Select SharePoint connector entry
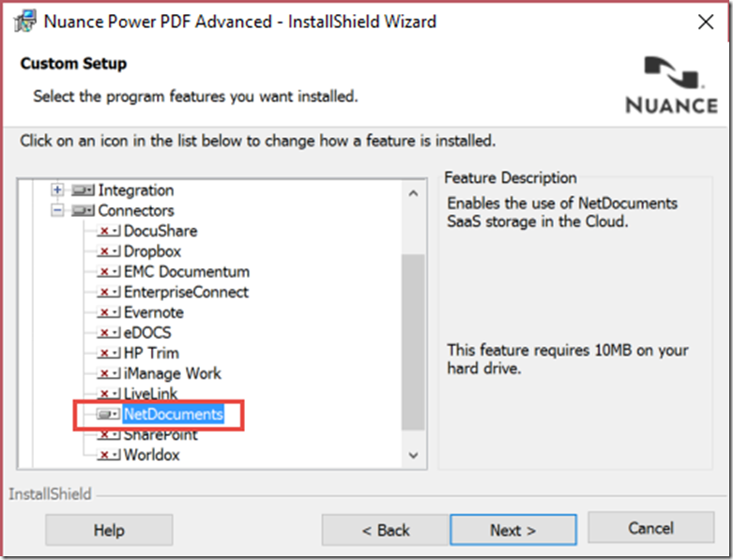 (x=160, y=434)
